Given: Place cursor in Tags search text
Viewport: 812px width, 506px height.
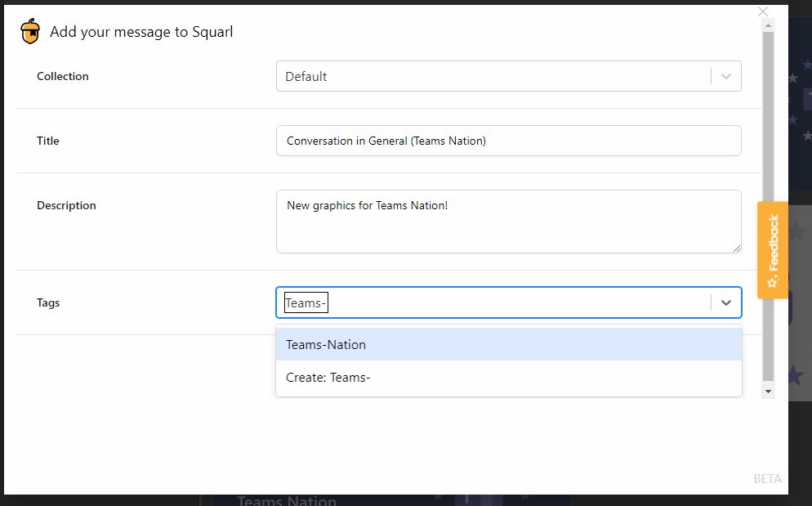Looking at the screenshot, I should pos(306,303).
